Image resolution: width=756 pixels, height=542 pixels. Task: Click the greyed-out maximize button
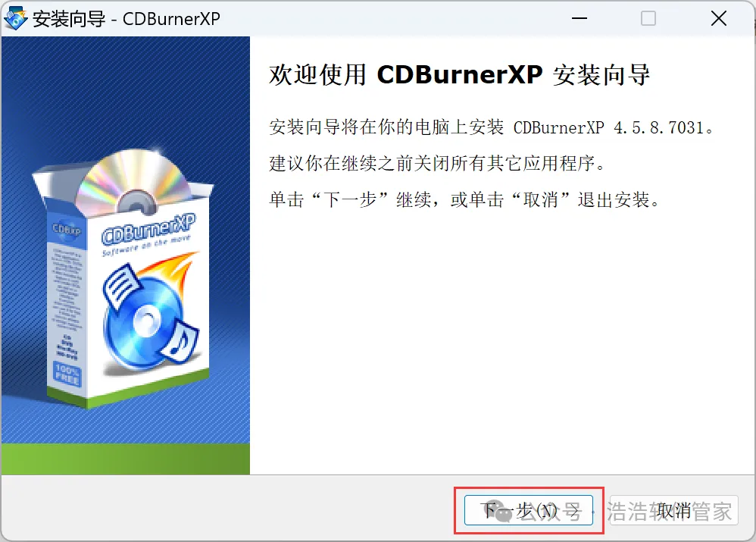point(648,19)
